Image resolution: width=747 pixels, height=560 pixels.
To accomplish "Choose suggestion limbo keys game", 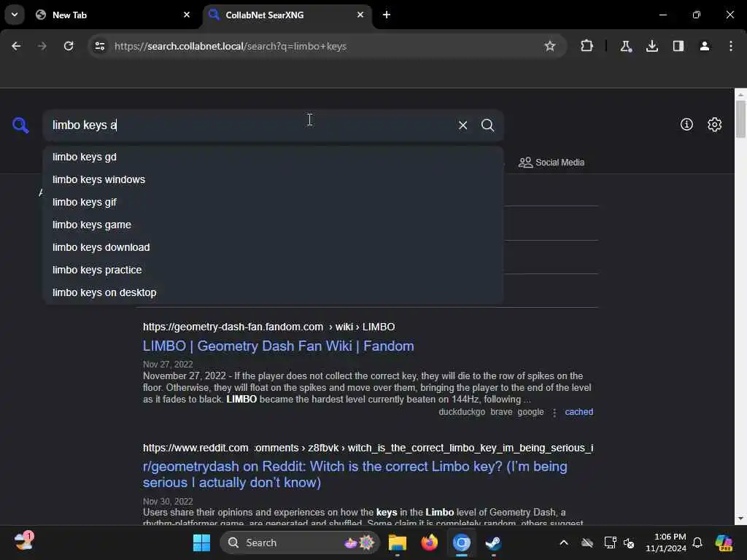I will (273, 225).
